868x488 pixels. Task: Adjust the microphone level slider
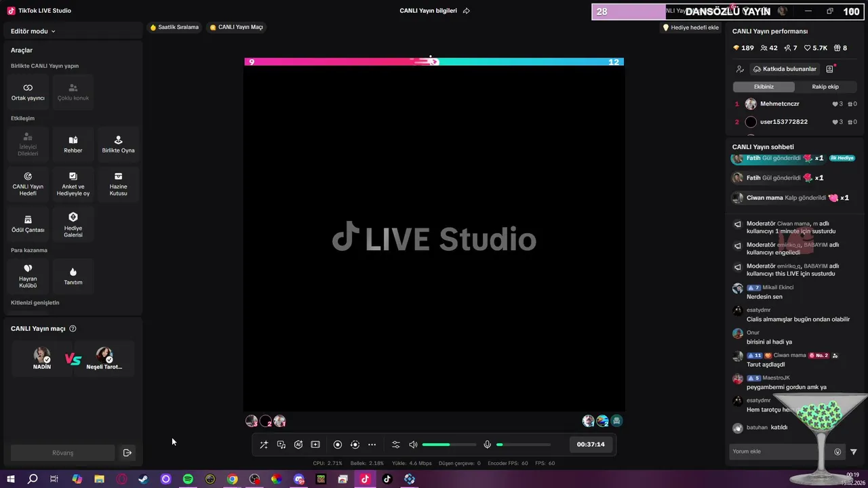coord(523,445)
